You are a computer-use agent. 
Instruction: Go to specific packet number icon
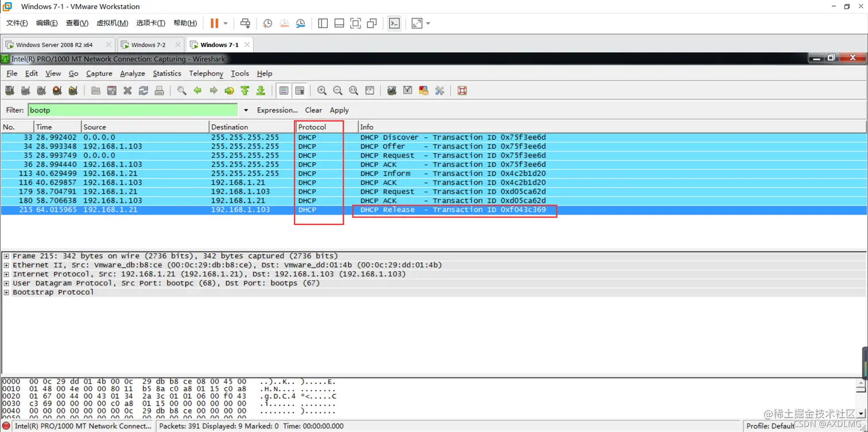click(x=229, y=91)
